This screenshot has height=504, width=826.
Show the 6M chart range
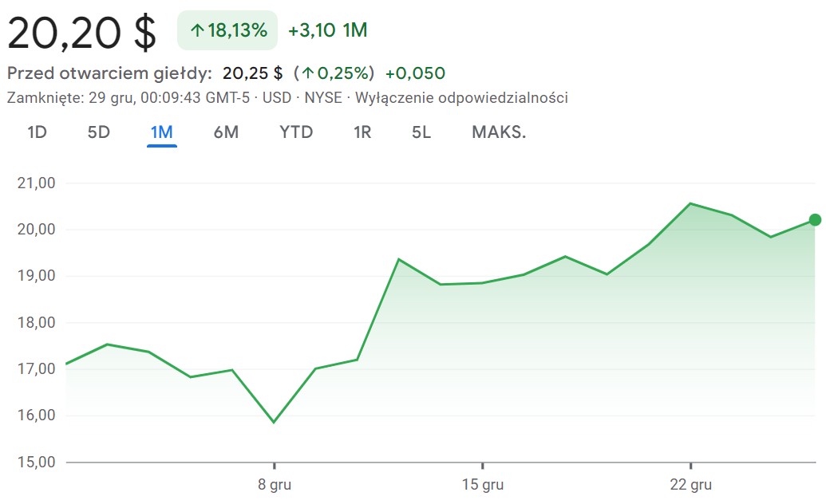226,132
